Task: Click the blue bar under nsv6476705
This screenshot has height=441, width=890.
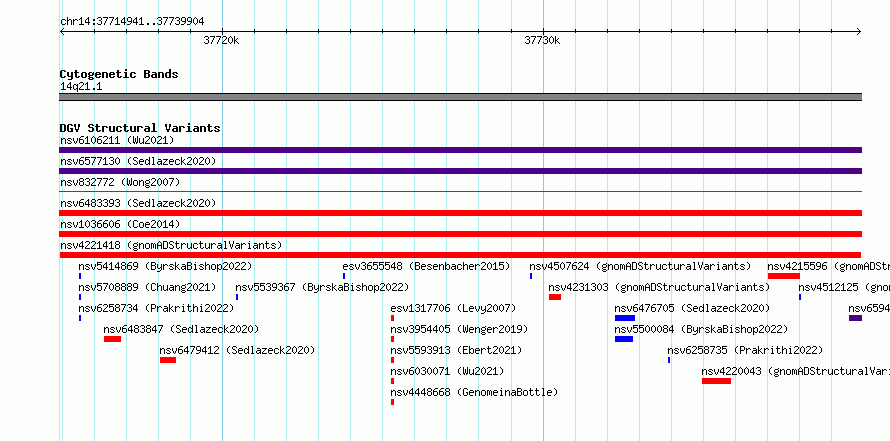Action: point(625,318)
